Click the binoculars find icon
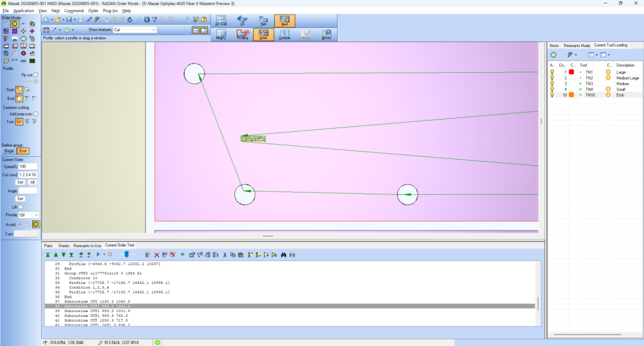Screen dimensions: 644x346 click(x=283, y=255)
